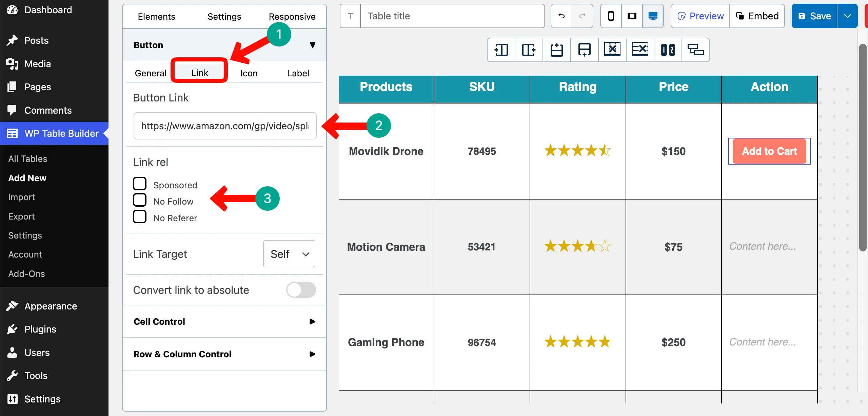This screenshot has height=416, width=868.
Task: Open the Icon tab of Button settings
Action: pyautogui.click(x=249, y=73)
